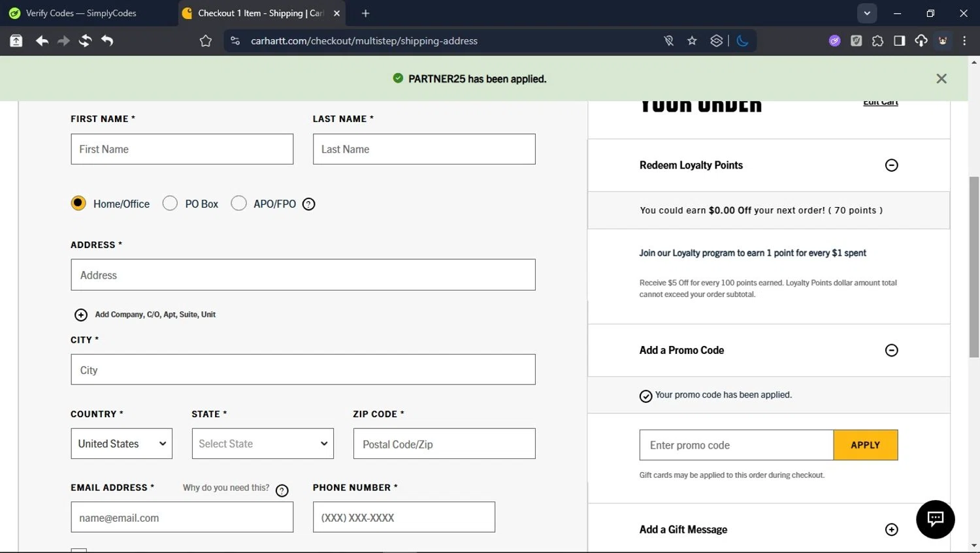Toggle night mode moon icon
Viewport: 980px width, 553px height.
pyautogui.click(x=742, y=41)
